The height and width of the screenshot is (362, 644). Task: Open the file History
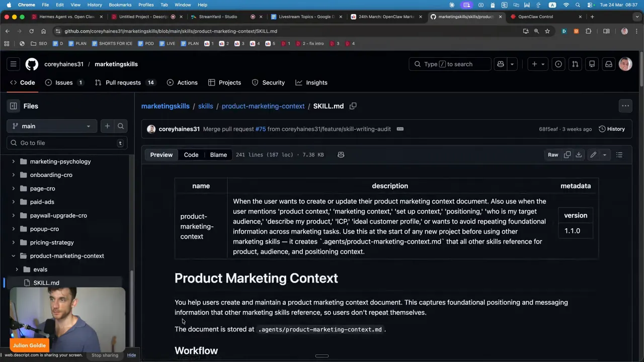pyautogui.click(x=612, y=129)
